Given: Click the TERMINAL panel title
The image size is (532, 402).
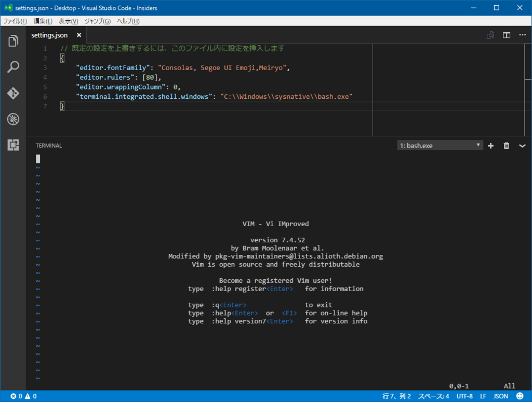Looking at the screenshot, I should pyautogui.click(x=49, y=146).
